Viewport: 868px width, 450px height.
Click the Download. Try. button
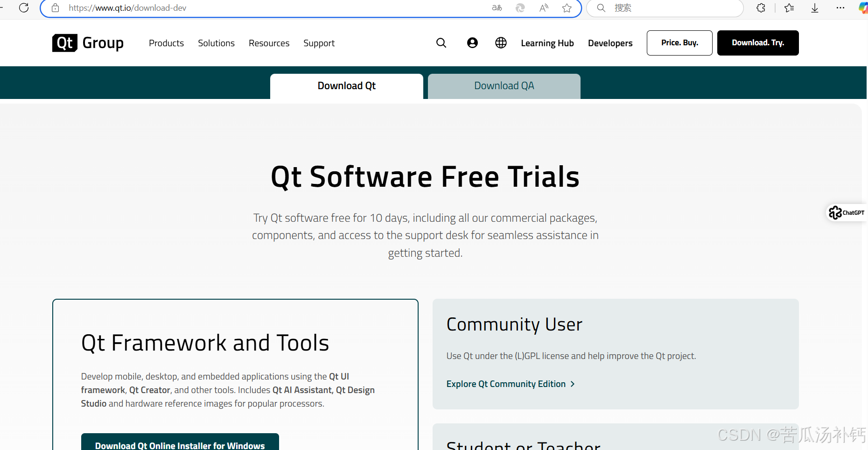coord(758,43)
